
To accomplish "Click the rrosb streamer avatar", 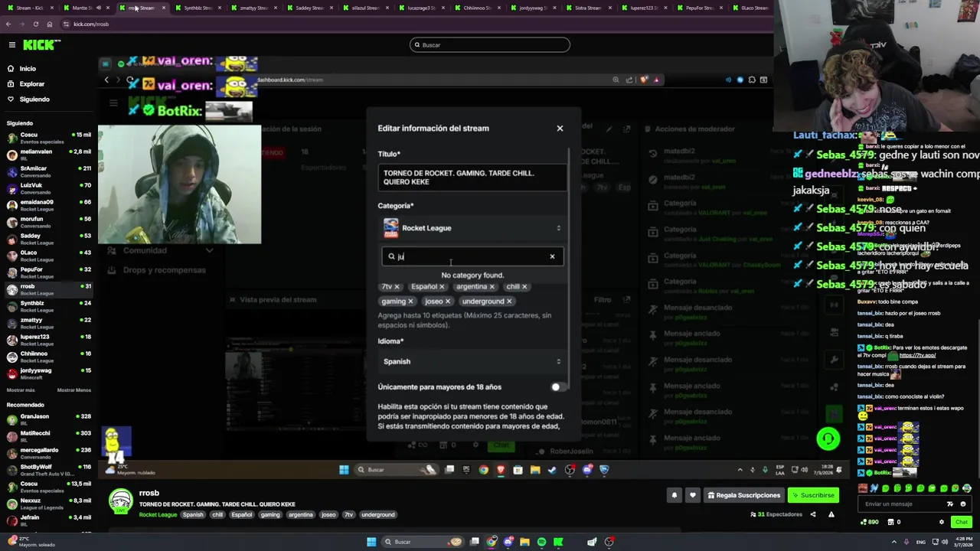I will [x=120, y=501].
